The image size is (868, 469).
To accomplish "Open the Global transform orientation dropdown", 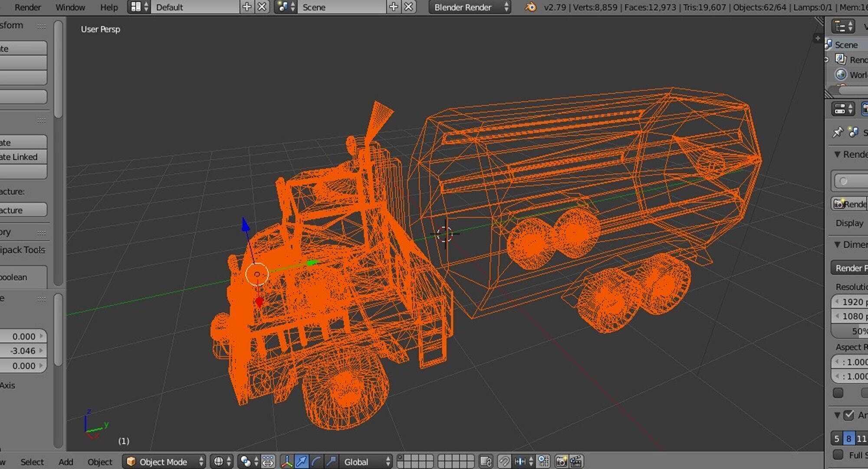I will point(366,462).
